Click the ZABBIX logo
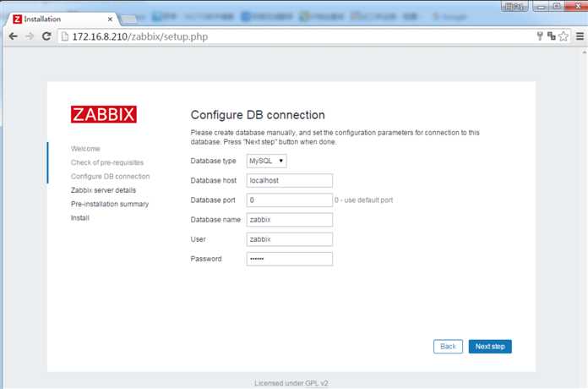Screen dimensions: 588x389 [104, 114]
